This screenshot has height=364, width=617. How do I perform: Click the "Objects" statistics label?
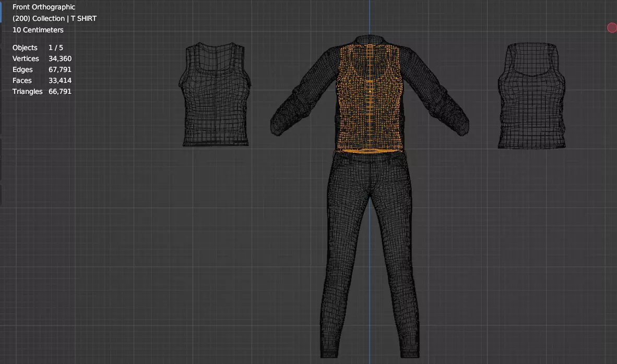[x=25, y=47]
